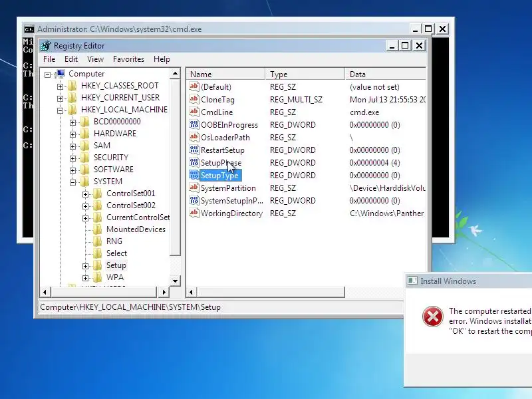Click the WorkingDirectory string value icon
Image resolution: width=532 pixels, height=399 pixels.
pyautogui.click(x=194, y=213)
